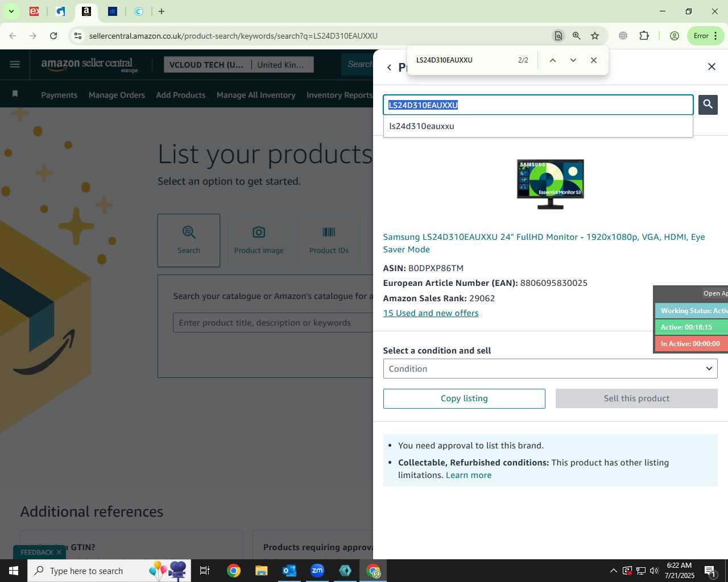Click the catalogue keyword search field
This screenshot has height=582, width=728.
tap(273, 323)
